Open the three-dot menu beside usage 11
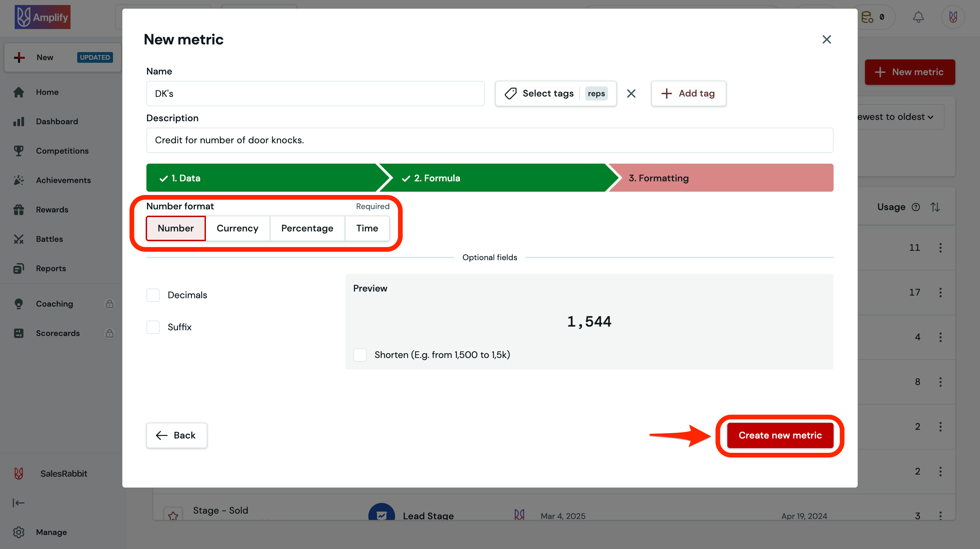 [x=940, y=247]
